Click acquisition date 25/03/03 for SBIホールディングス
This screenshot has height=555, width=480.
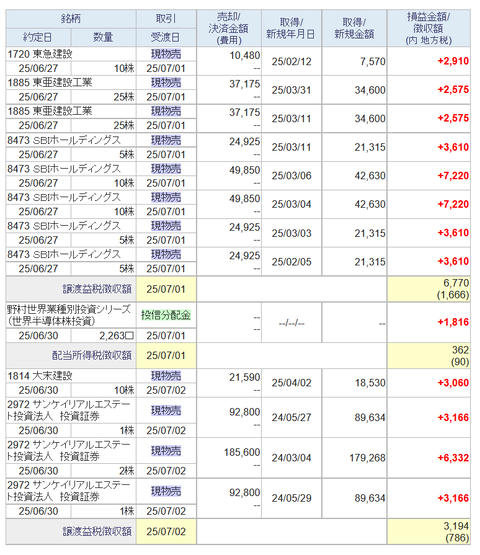291,233
